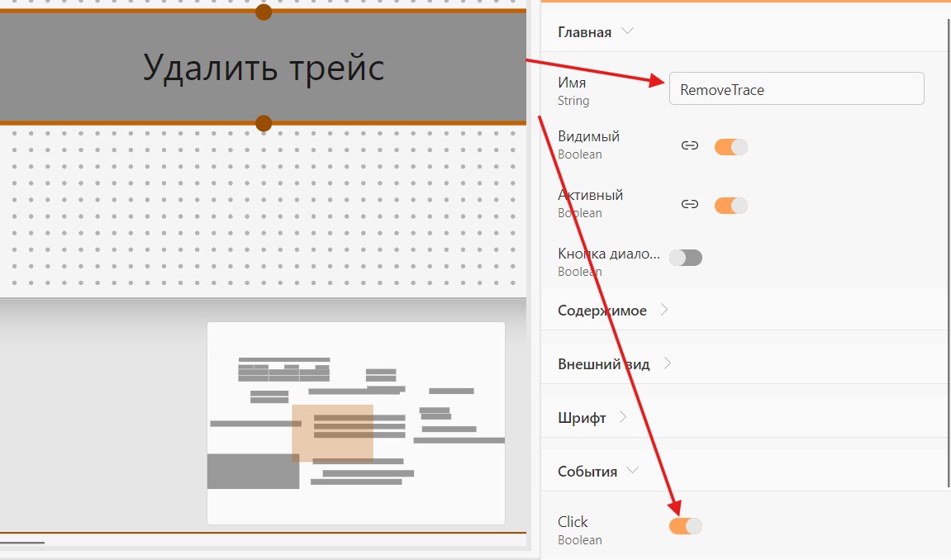
Task: Click the dotted grid area of canvas
Action: pyautogui.click(x=264, y=209)
